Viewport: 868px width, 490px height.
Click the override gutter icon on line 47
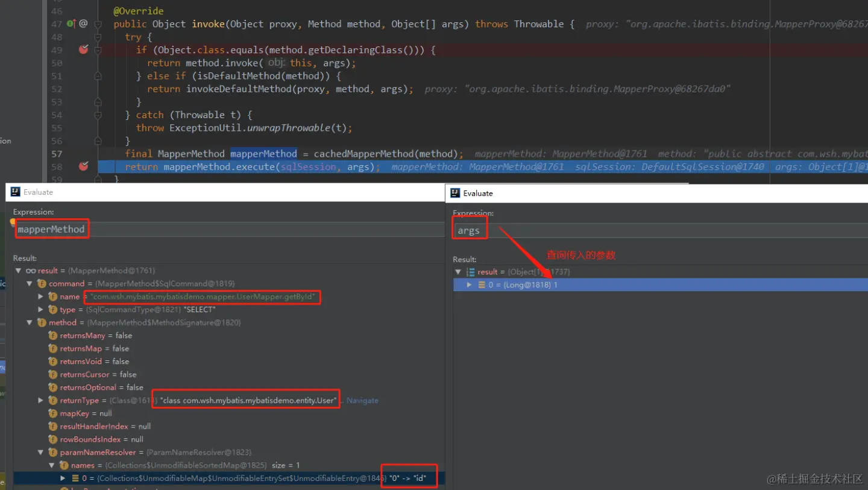(71, 24)
